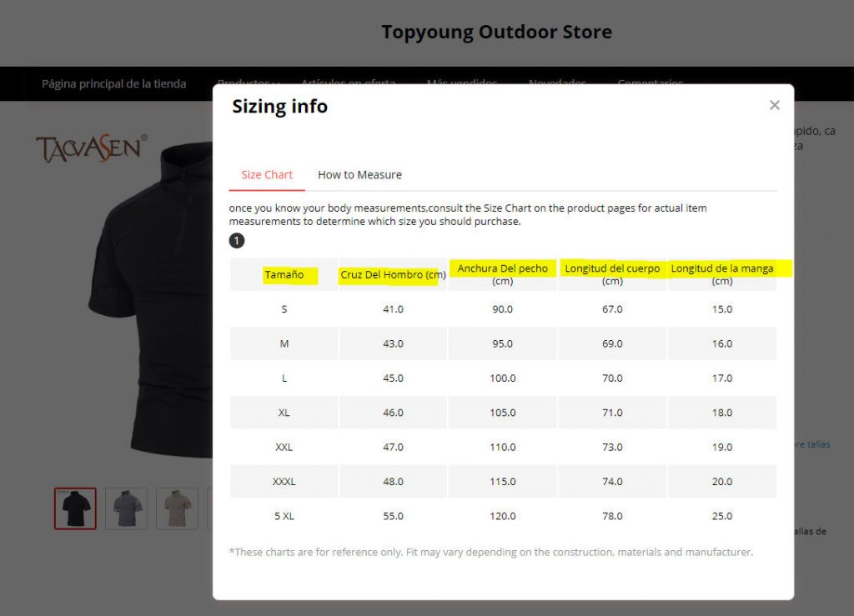
Task: Click the Tamaño column header
Action: 284,275
